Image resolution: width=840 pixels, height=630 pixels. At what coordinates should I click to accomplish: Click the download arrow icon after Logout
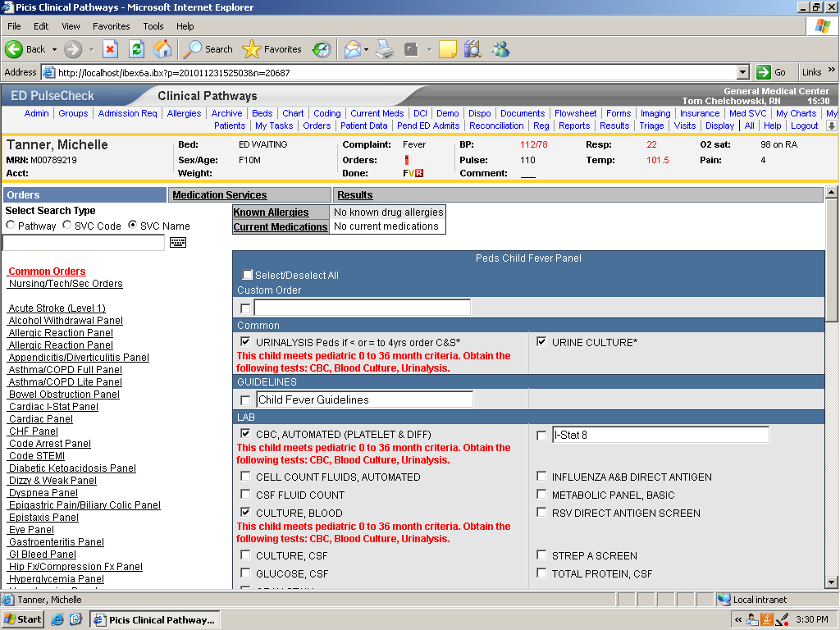(x=831, y=126)
